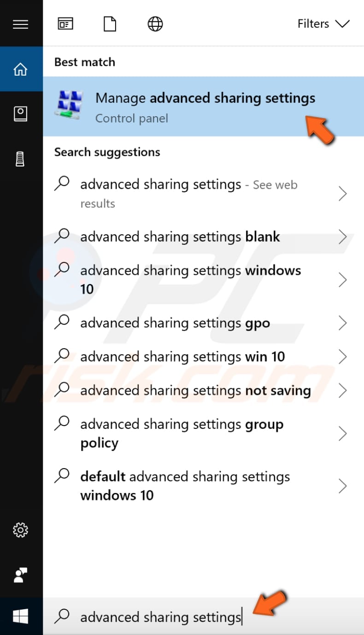The image size is (364, 635).
Task: Click the Web search globe icon
Action: click(155, 24)
